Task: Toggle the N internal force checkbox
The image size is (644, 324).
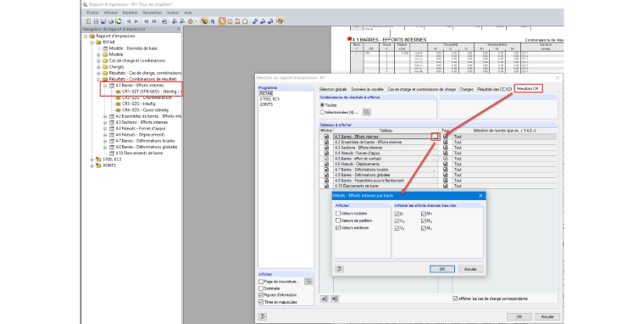Action: [x=397, y=214]
